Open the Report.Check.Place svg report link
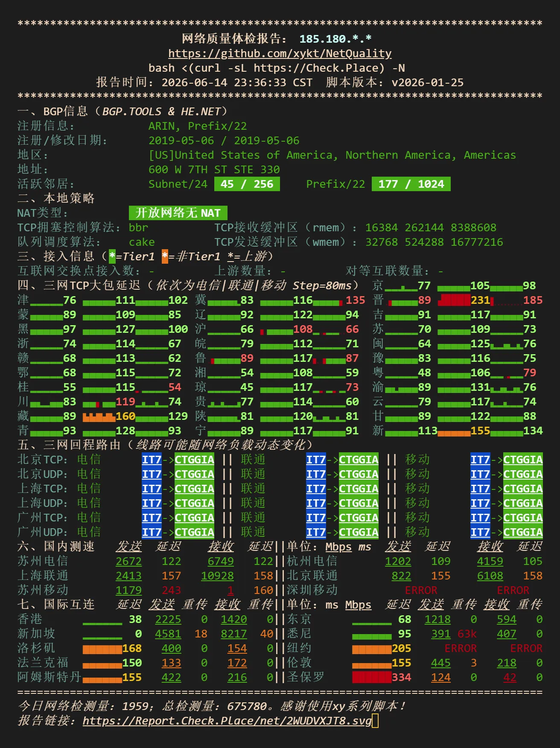This screenshot has width=560, height=748. (227, 721)
